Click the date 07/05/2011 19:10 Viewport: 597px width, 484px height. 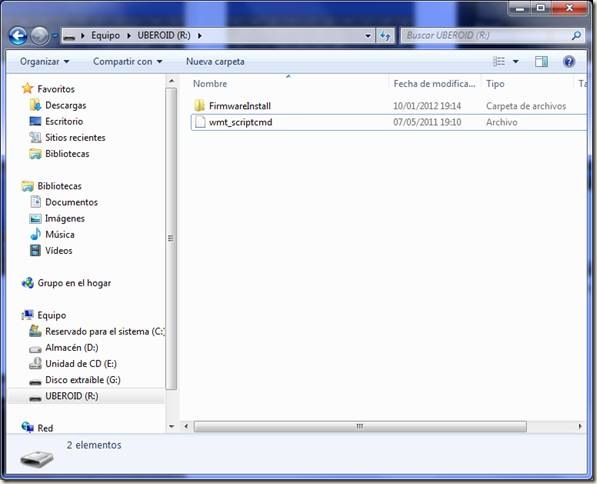(427, 122)
